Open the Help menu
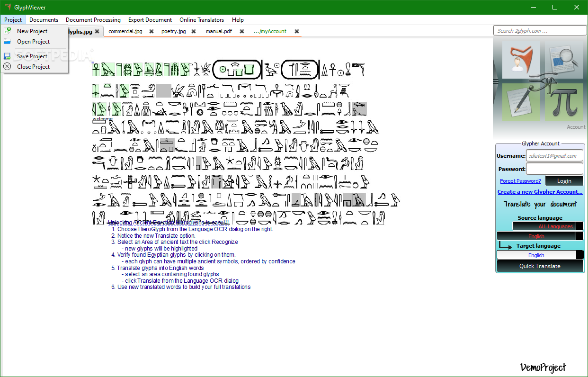This screenshot has height=377, width=588. click(x=238, y=19)
